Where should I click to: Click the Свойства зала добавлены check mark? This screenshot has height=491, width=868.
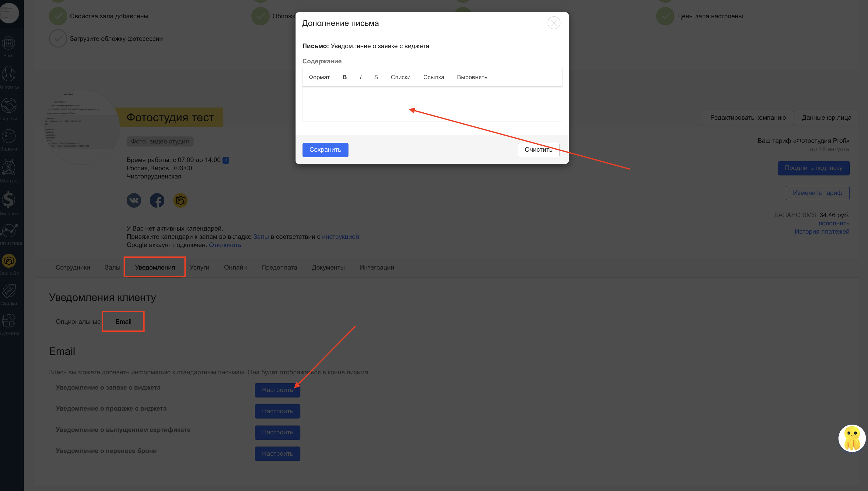click(x=58, y=16)
